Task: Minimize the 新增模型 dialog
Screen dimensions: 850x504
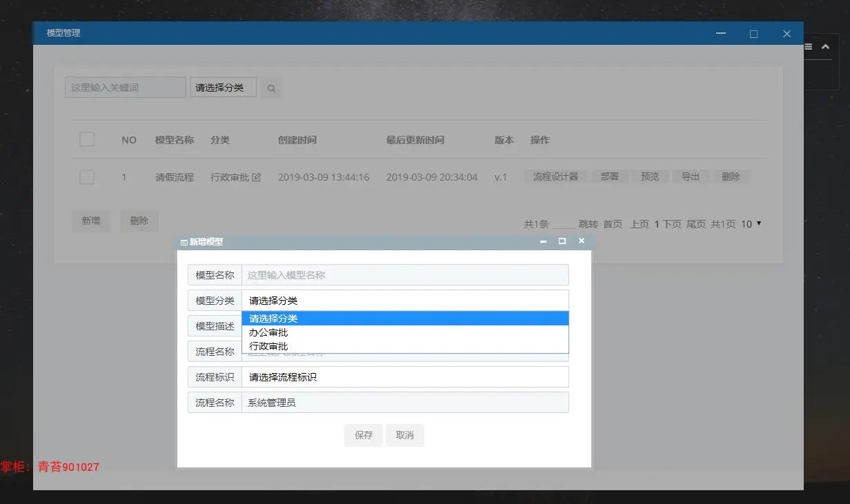Action: coord(543,241)
